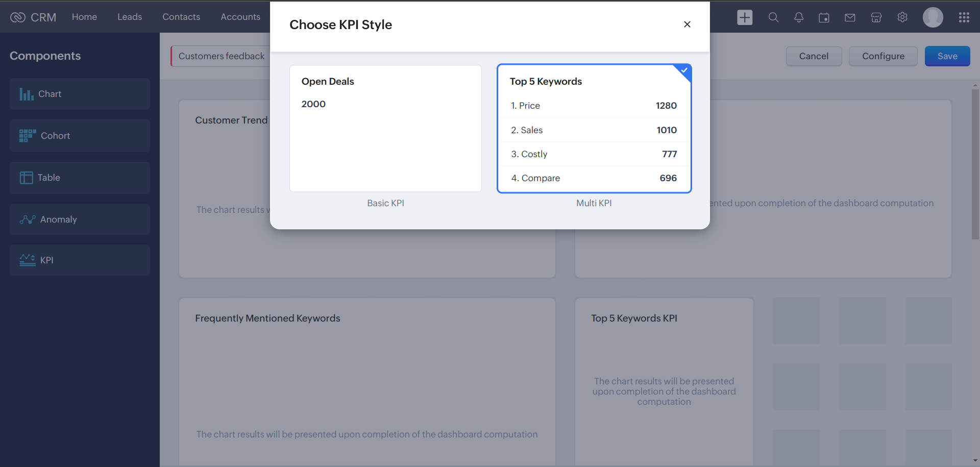Choose the Anomaly component in sidebar
This screenshot has width=980, height=467.
pos(80,219)
